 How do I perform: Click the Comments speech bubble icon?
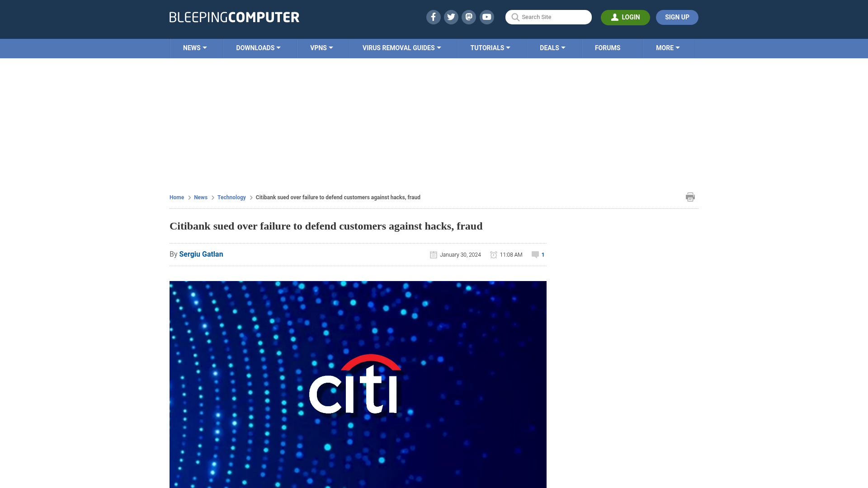pyautogui.click(x=535, y=254)
